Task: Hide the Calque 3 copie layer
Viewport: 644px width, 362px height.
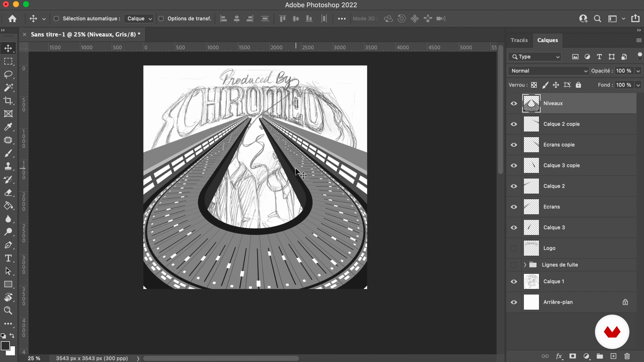Action: 514,165
